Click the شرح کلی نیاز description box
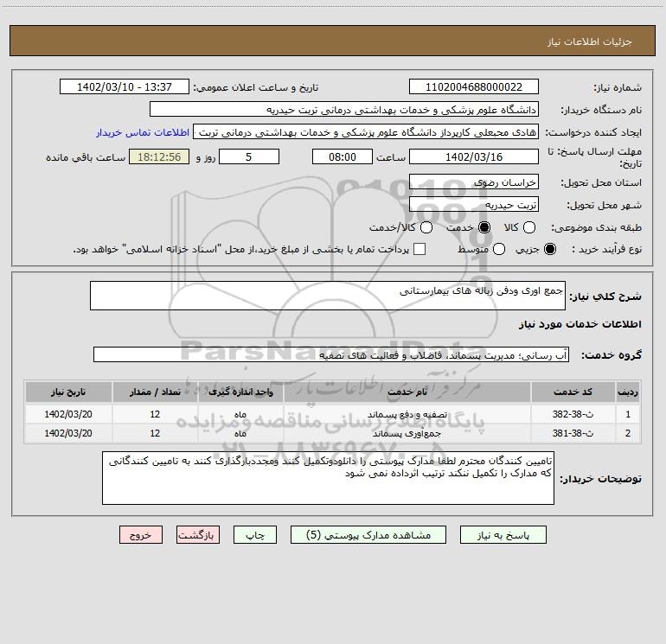666x644 pixels. tap(328, 296)
